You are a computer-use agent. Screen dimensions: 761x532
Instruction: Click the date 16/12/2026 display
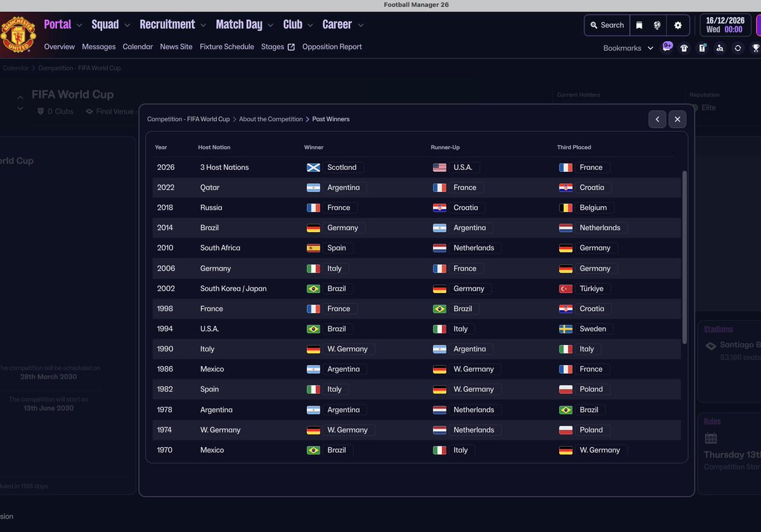[x=724, y=20]
